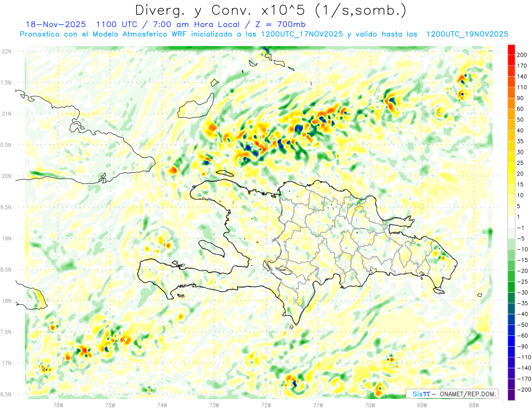The height and width of the screenshot is (411, 532).
Task: Click the '71W' longitude label
Action: 318,405
